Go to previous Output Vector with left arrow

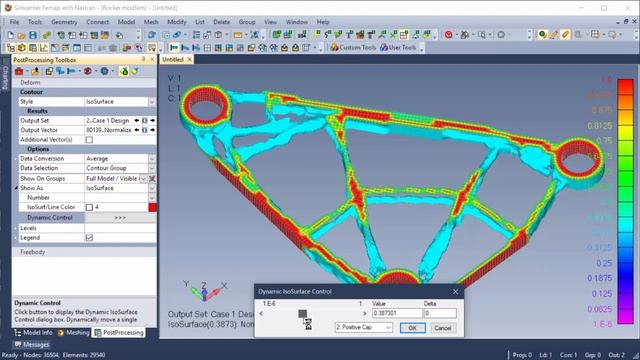pos(137,130)
